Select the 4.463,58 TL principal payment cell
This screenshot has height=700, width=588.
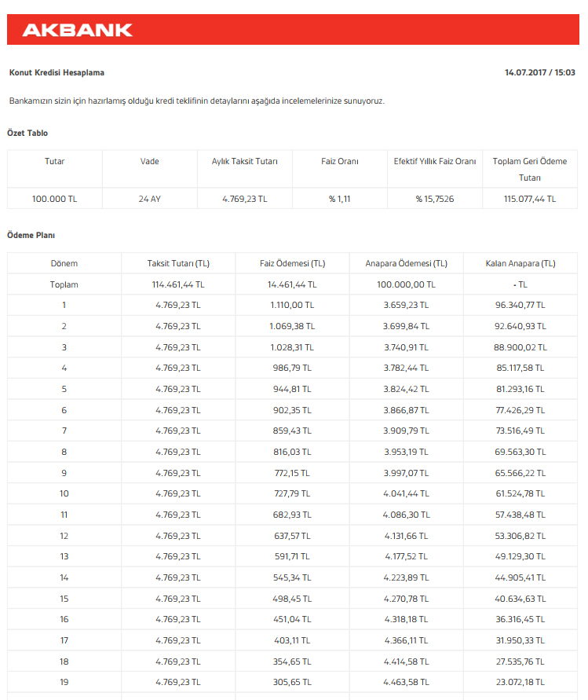click(406, 682)
